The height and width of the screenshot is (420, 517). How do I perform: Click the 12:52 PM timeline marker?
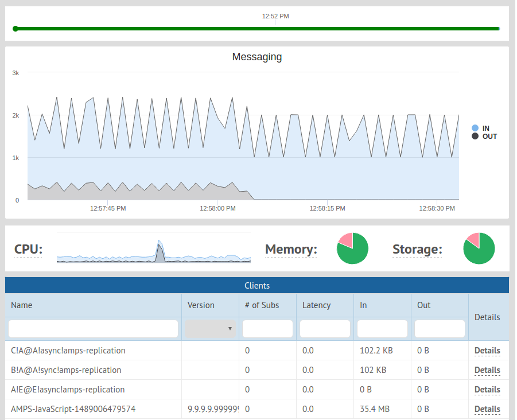point(275,17)
